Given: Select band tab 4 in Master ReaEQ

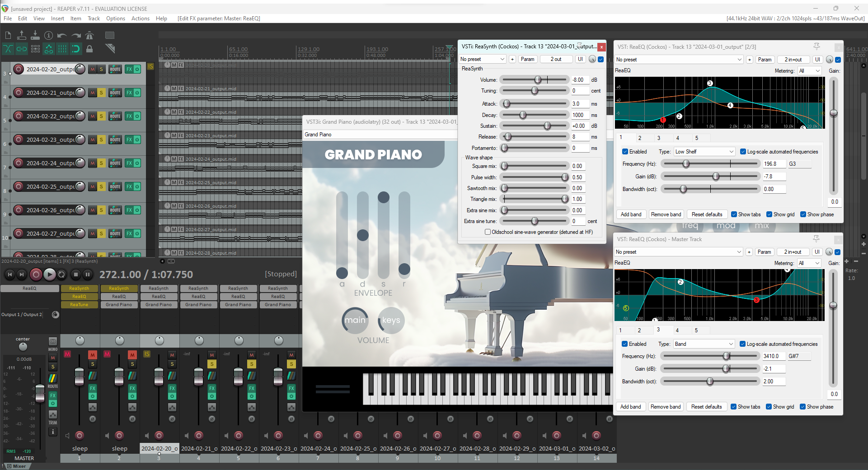Looking at the screenshot, I should 677,330.
